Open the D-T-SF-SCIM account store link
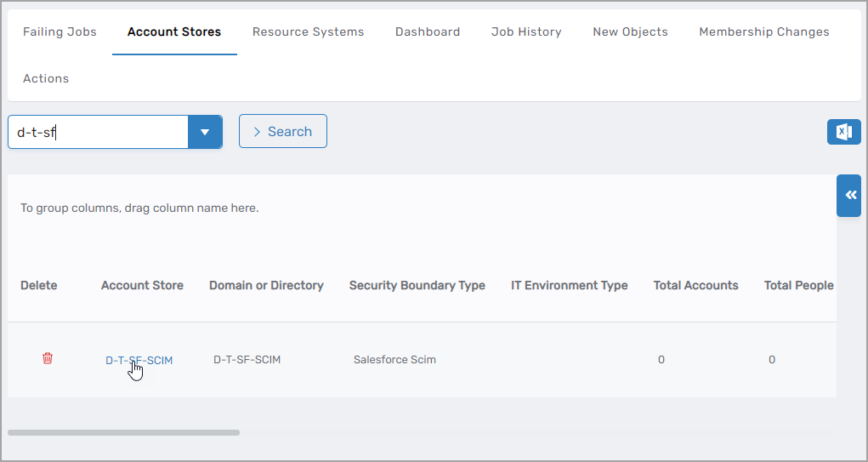The image size is (868, 462). click(139, 360)
